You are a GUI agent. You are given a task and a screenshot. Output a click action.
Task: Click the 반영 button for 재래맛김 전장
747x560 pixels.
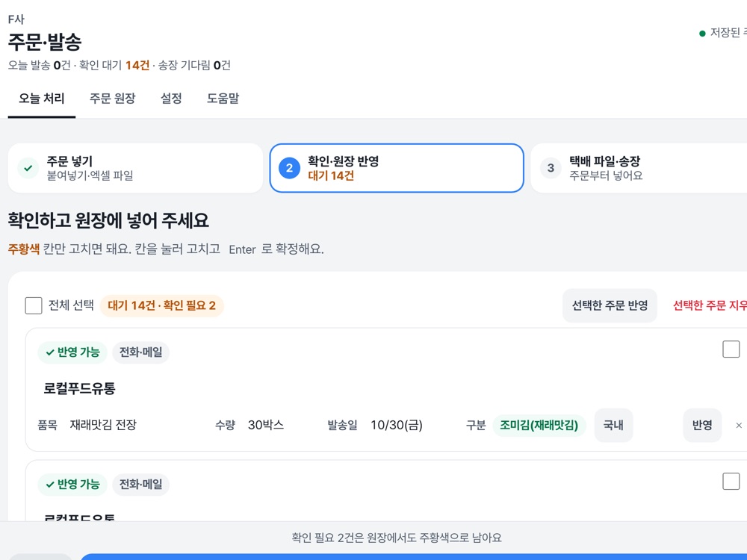(702, 426)
